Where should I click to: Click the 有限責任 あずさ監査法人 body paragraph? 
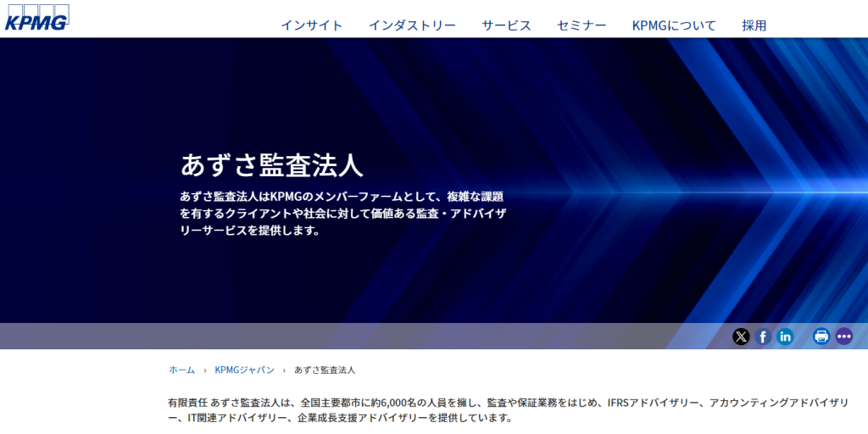click(x=507, y=410)
